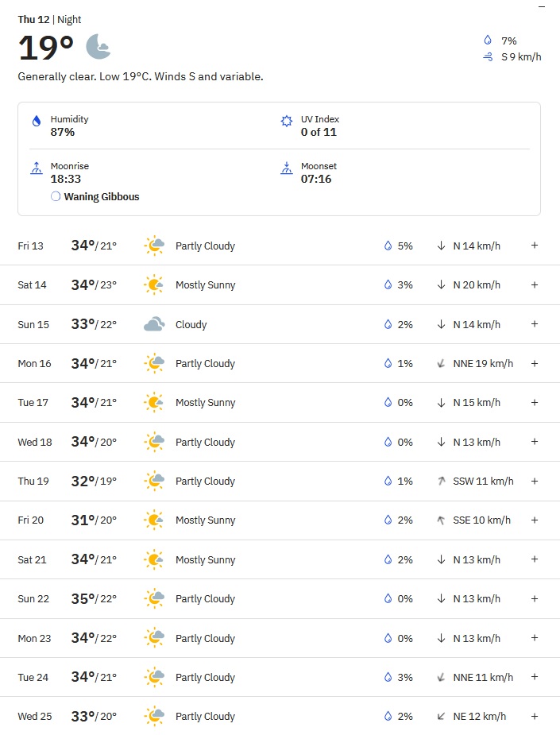Click the 'Generally clear. Low 19°C' description

pos(141,76)
